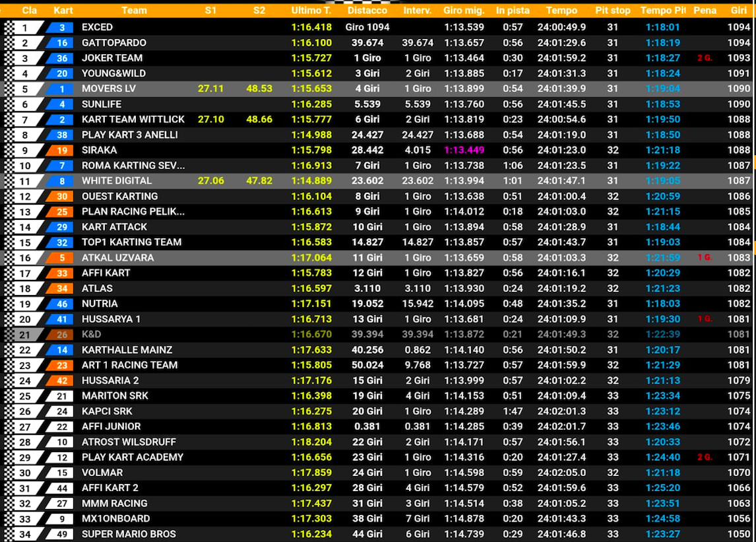The width and height of the screenshot is (756, 542).
Task: Select the Distacco column header
Action: click(367, 11)
